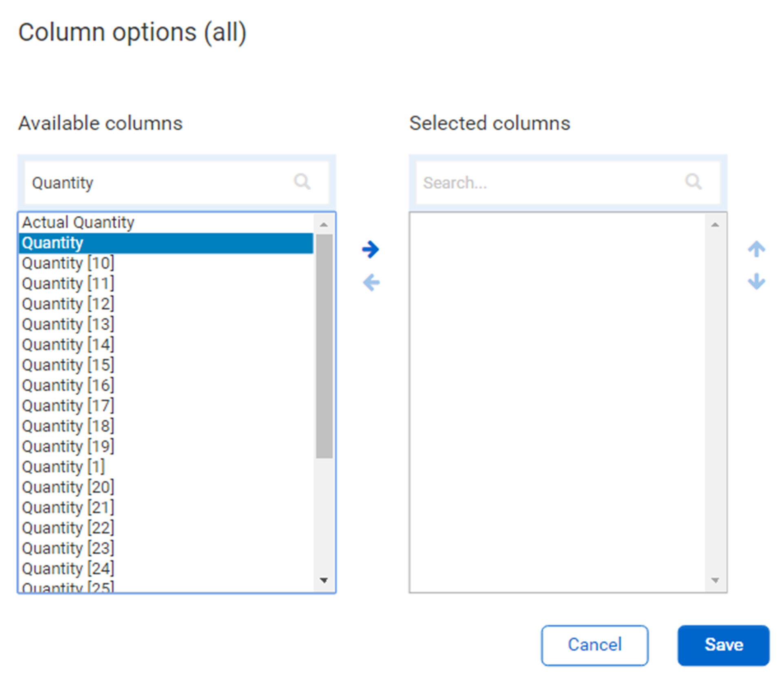Choose Quantity [15] from available columns

click(x=68, y=365)
